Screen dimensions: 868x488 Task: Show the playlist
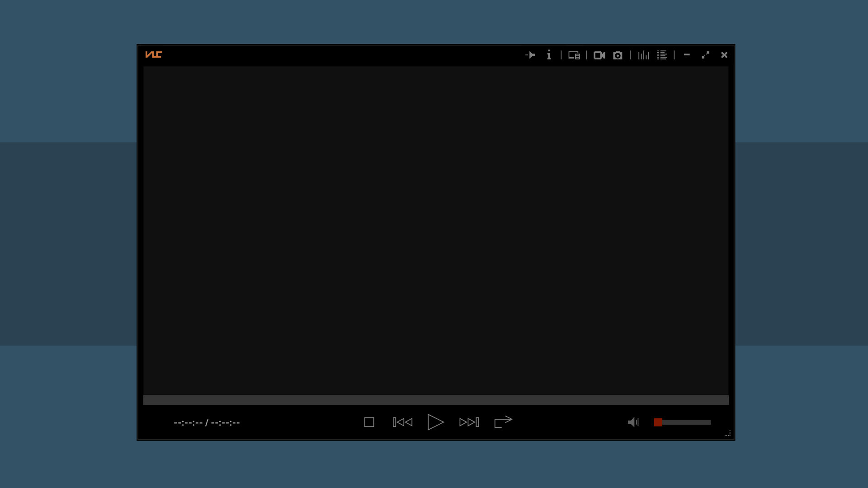pos(662,55)
